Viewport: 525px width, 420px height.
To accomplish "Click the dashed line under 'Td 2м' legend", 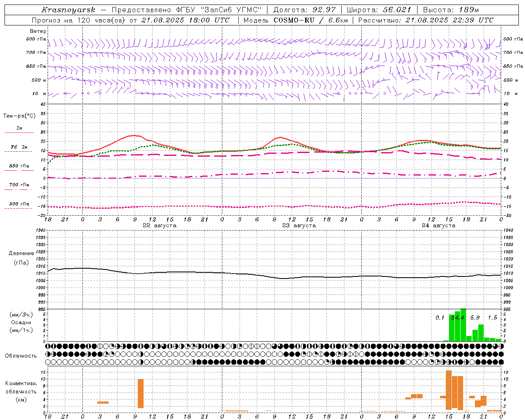I will [18, 151].
